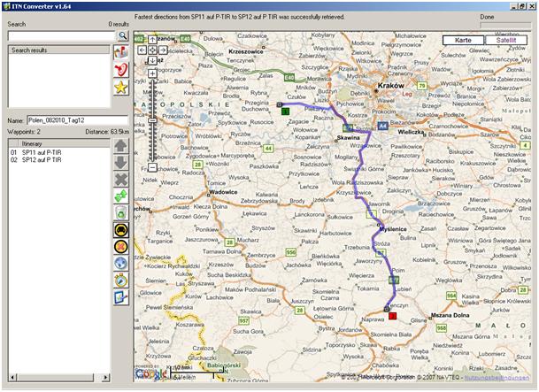This screenshot has height=392, width=539.
Task: Click Wadowice town label on map
Action: pyautogui.click(x=223, y=192)
